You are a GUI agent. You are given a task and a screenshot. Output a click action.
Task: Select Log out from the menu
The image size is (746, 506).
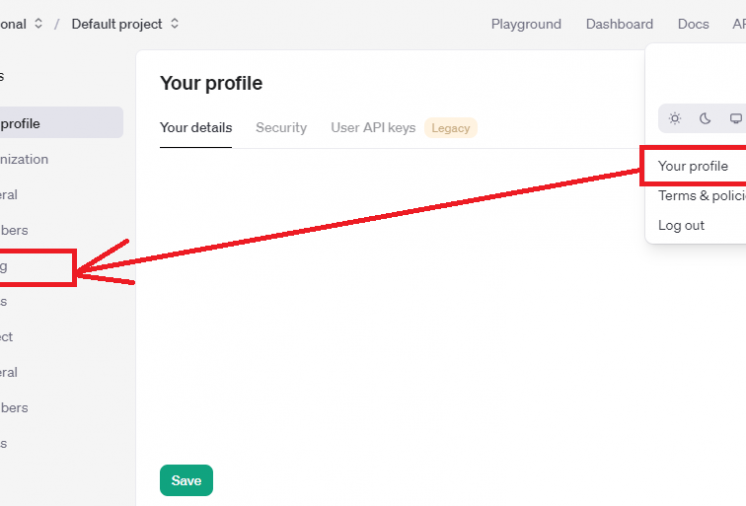click(681, 225)
